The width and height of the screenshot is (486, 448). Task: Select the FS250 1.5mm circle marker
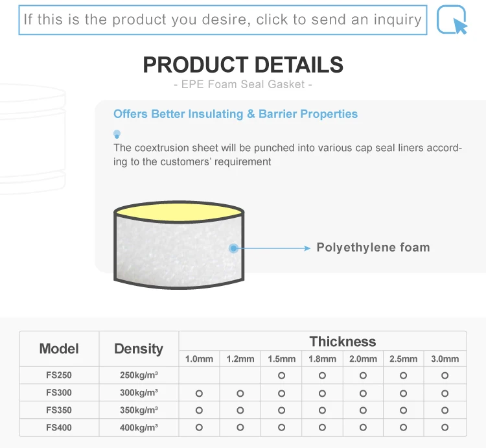pos(281,375)
